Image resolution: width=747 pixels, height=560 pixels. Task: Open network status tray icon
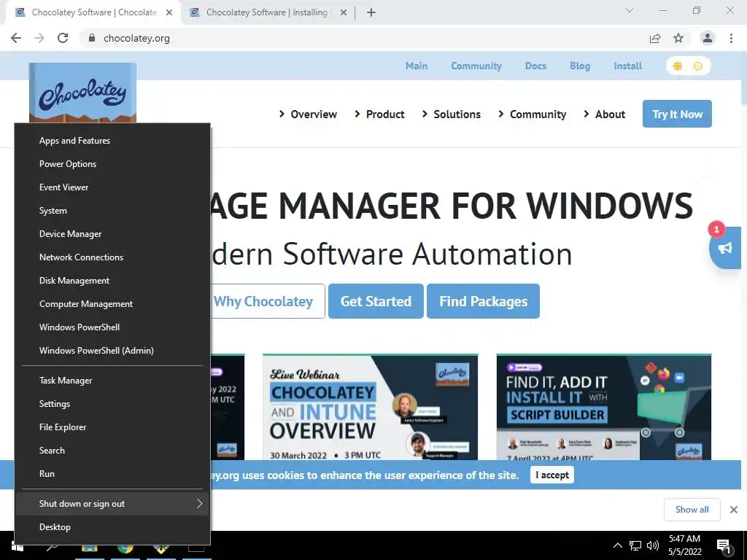(635, 545)
